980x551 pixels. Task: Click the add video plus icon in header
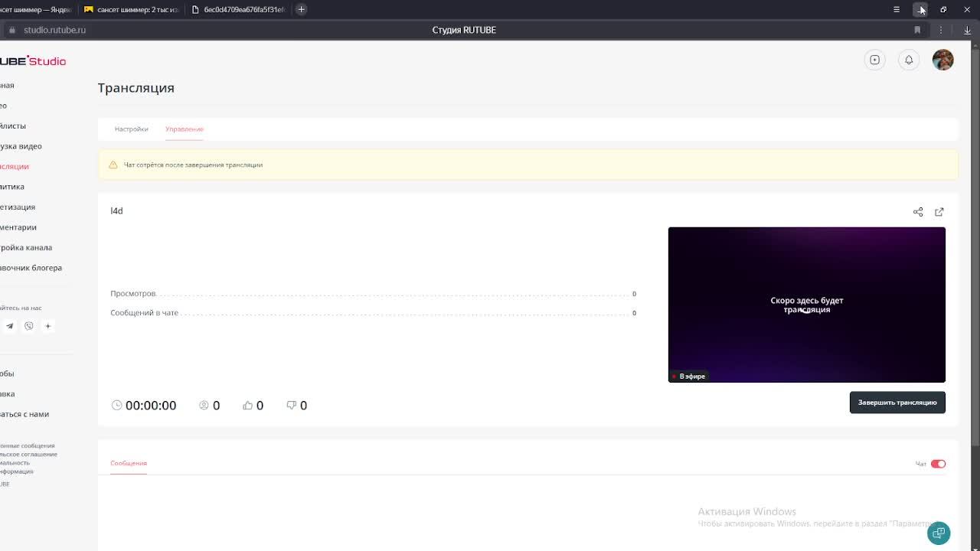pos(874,60)
